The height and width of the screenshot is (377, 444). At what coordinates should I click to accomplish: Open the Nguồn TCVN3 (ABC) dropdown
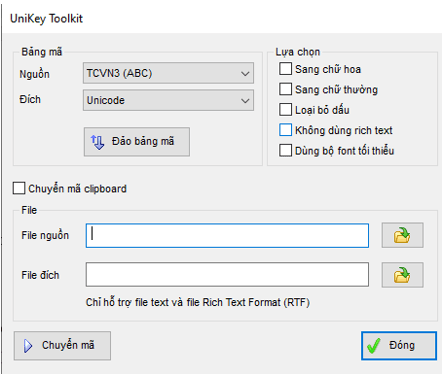(168, 73)
